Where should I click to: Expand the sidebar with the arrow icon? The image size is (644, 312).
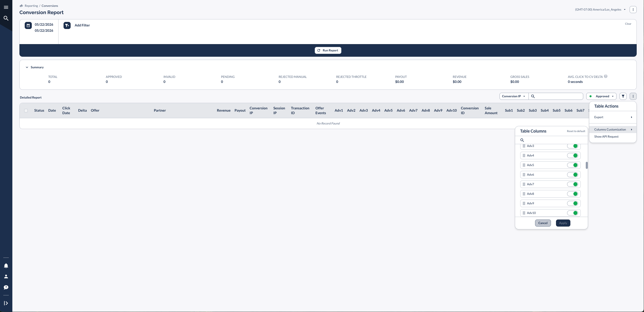[6, 303]
